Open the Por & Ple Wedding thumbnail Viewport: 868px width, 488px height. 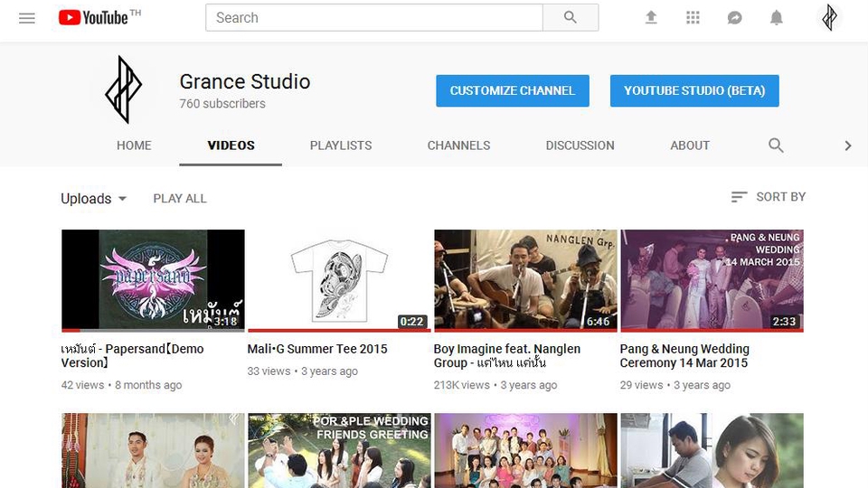pyautogui.click(x=339, y=450)
